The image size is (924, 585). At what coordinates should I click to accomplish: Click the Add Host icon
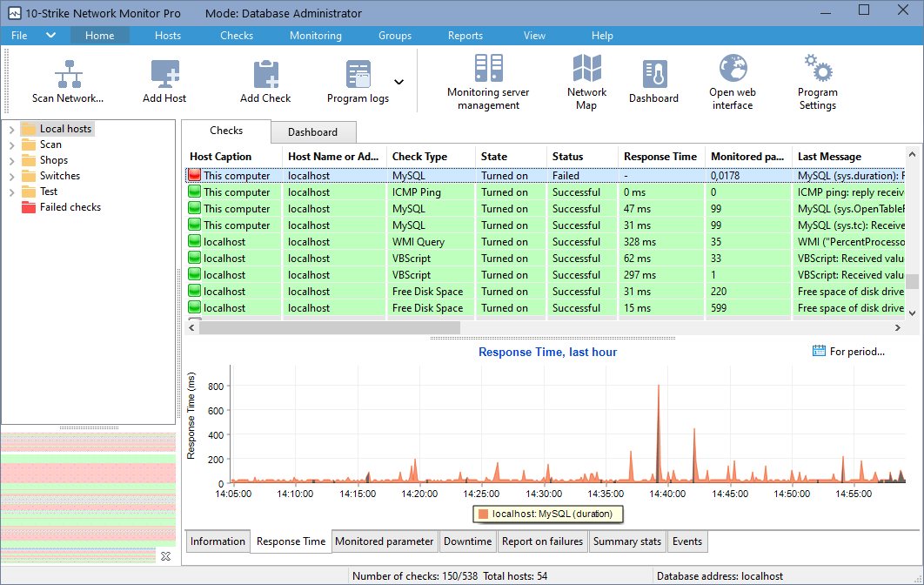[165, 74]
